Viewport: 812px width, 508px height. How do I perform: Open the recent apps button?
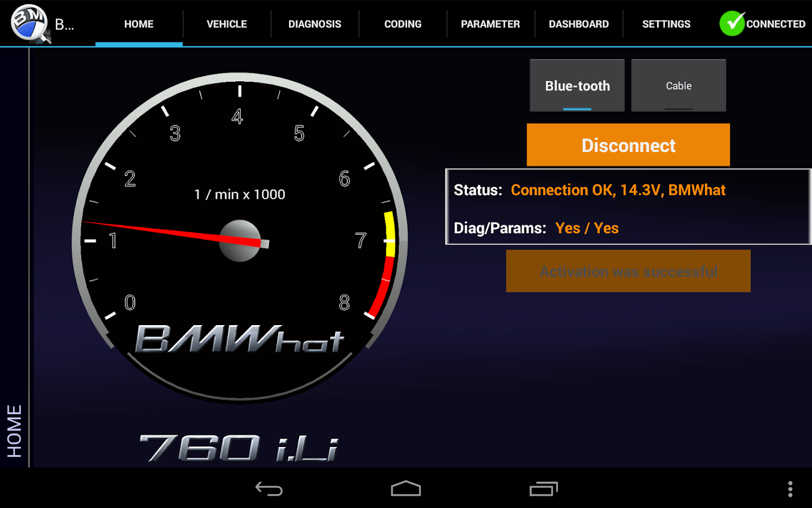(544, 489)
